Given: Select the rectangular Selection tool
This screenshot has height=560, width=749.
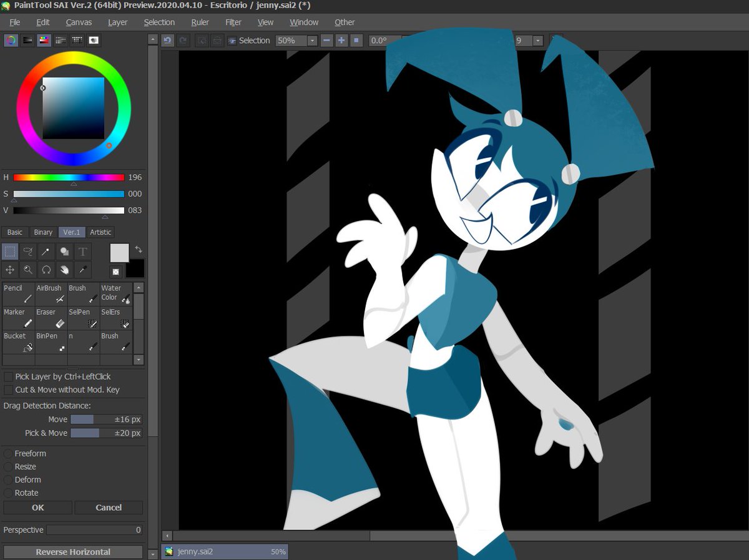Looking at the screenshot, I should pyautogui.click(x=10, y=252).
